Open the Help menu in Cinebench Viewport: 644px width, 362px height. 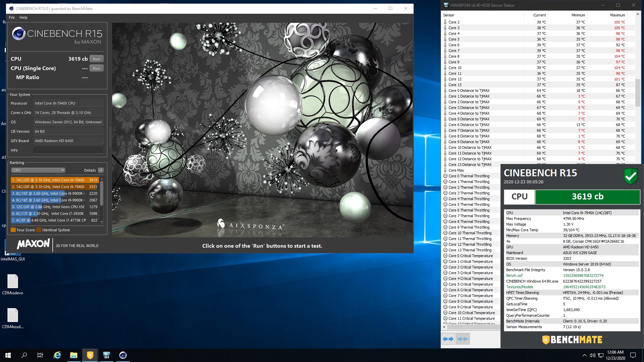coord(23,17)
